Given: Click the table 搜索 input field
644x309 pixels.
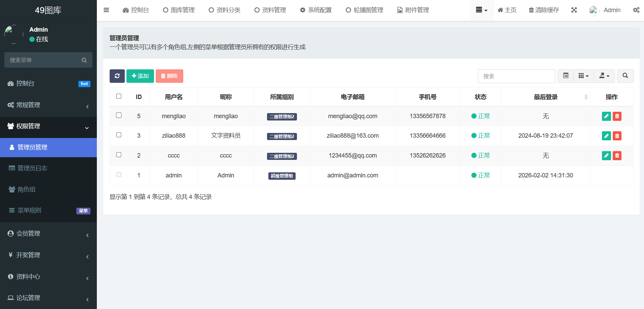Looking at the screenshot, I should [516, 76].
